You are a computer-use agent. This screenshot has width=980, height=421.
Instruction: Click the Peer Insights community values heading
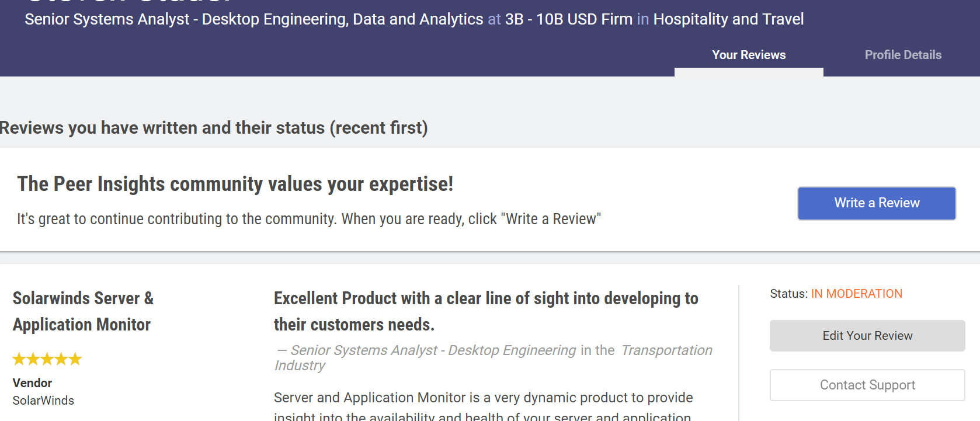point(235,184)
